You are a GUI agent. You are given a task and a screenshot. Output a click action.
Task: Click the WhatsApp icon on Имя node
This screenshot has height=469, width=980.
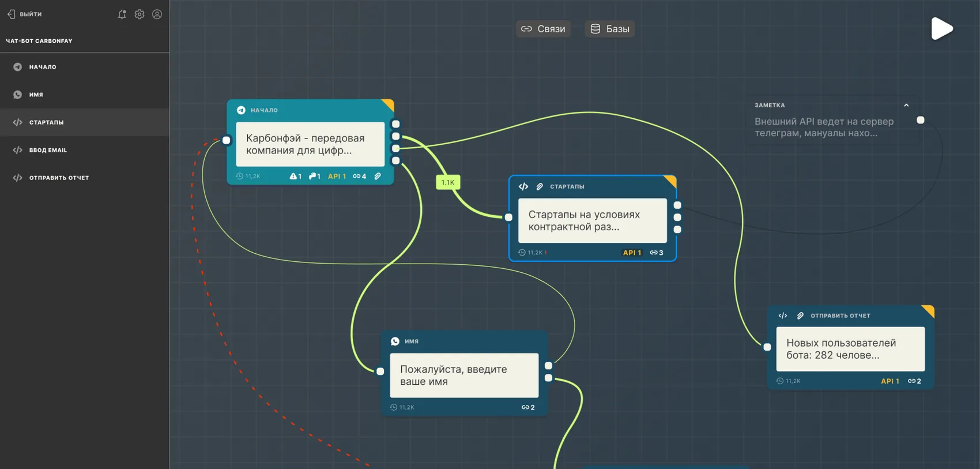pos(395,341)
